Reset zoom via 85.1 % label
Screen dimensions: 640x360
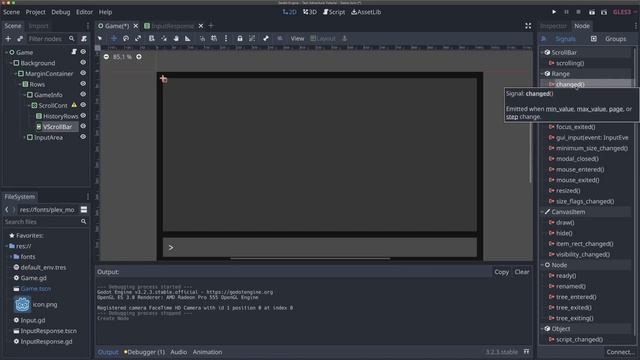point(122,57)
